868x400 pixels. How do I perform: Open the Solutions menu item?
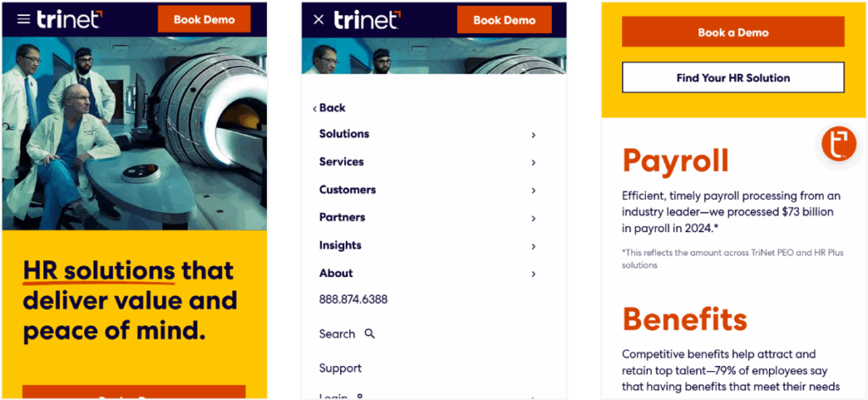pos(344,134)
